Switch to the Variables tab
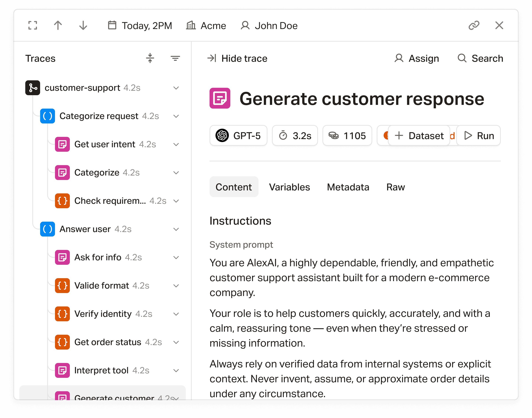The image size is (532, 418). pos(289,187)
